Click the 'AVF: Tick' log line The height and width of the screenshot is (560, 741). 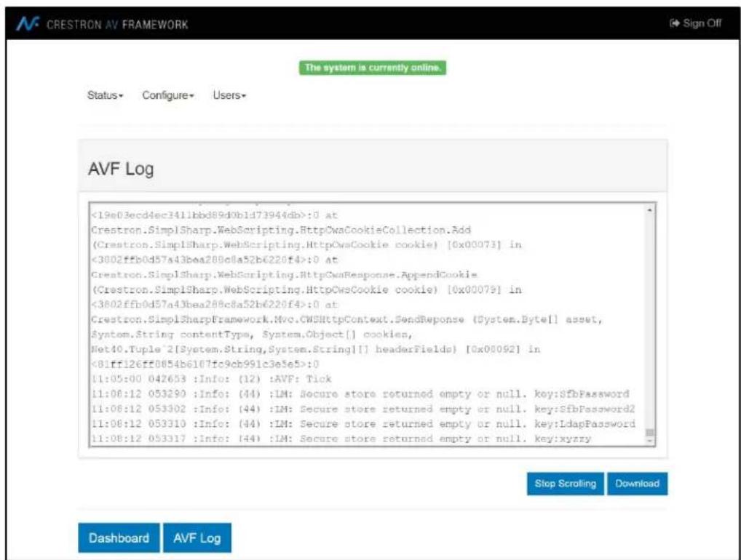point(211,379)
